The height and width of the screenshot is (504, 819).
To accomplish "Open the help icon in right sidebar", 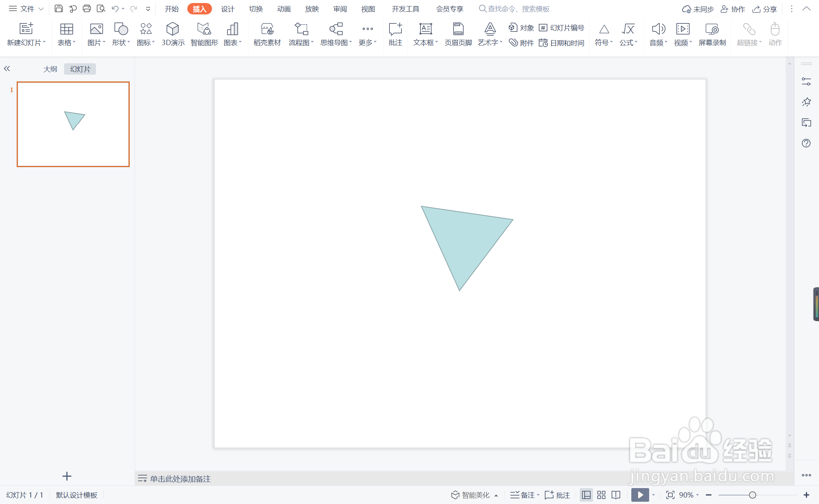I will pos(806,143).
